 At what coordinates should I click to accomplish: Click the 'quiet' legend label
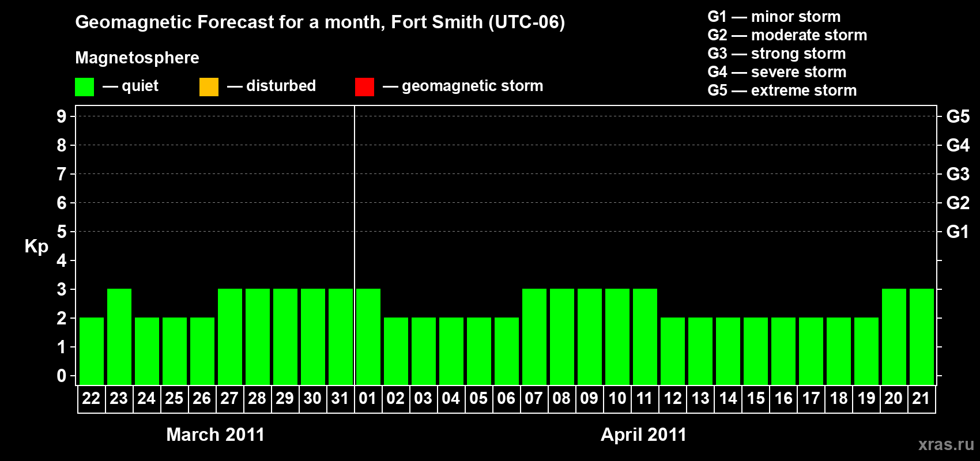click(x=140, y=86)
